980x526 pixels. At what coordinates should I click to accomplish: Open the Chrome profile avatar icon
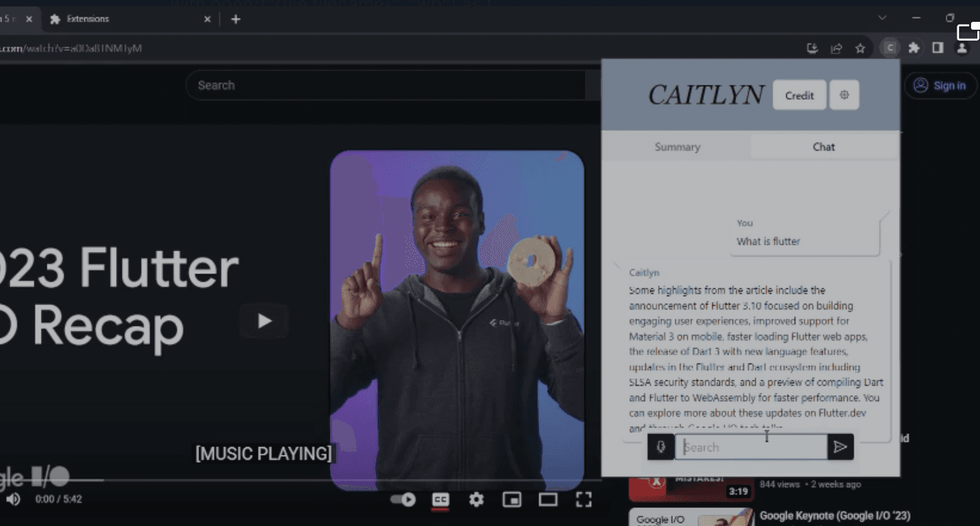pyautogui.click(x=962, y=48)
